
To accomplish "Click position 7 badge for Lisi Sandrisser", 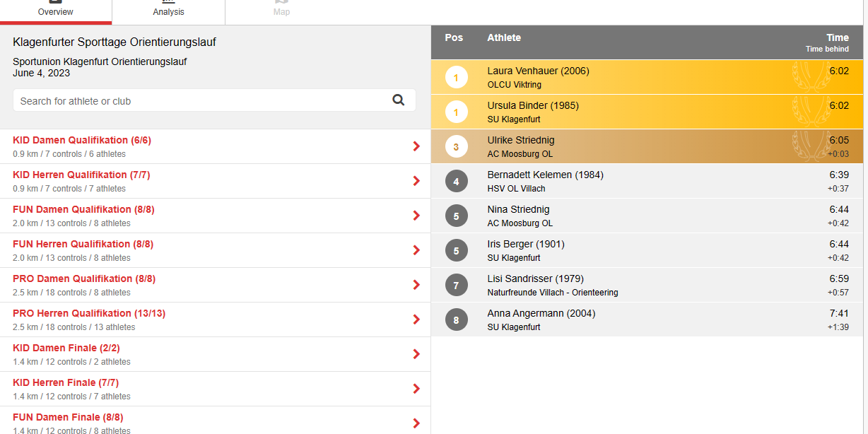I will coord(456,285).
